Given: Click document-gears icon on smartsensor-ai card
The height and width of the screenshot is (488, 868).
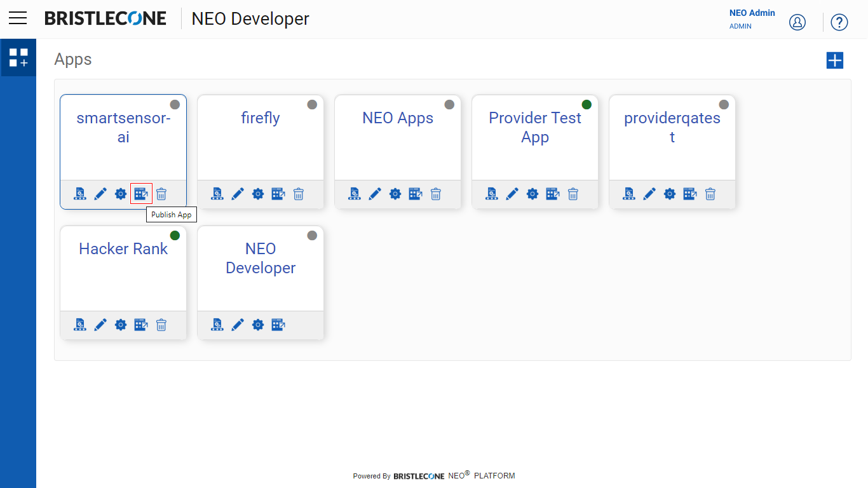Looking at the screenshot, I should pos(80,194).
